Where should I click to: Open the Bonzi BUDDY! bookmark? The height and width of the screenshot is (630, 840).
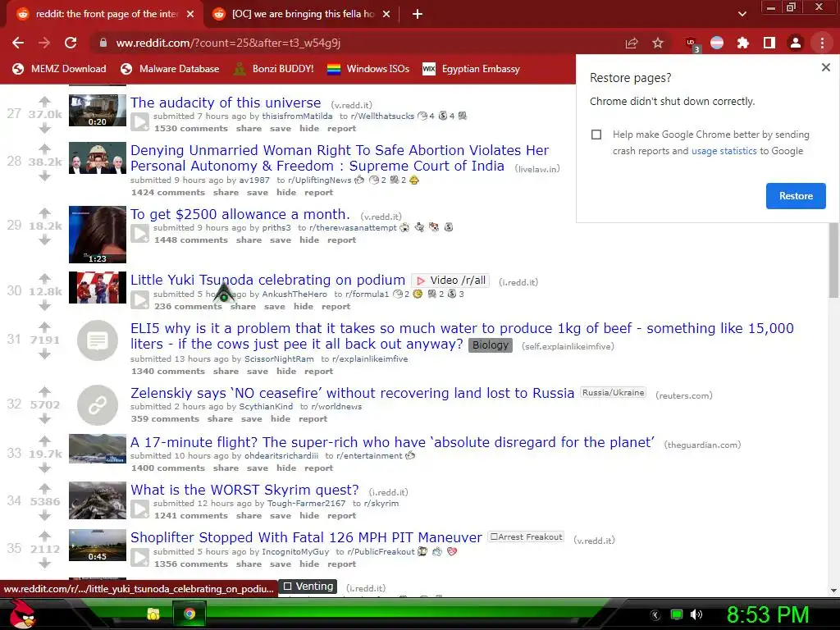pyautogui.click(x=274, y=69)
